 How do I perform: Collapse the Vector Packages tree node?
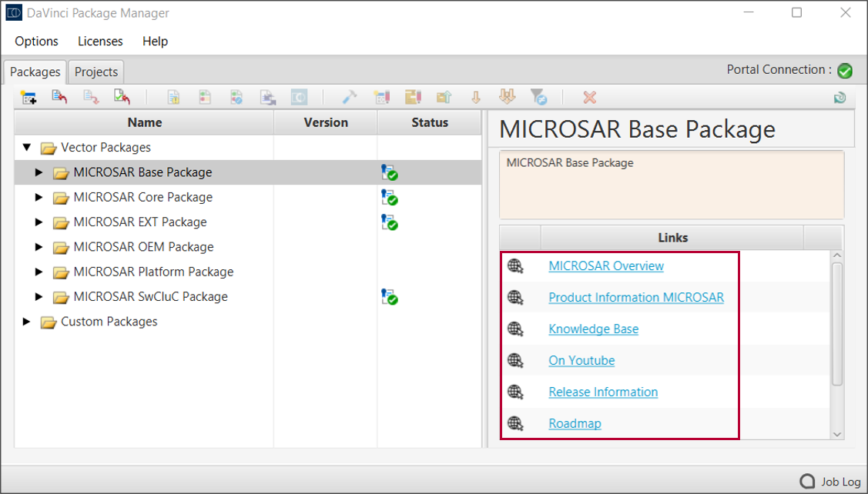click(26, 148)
